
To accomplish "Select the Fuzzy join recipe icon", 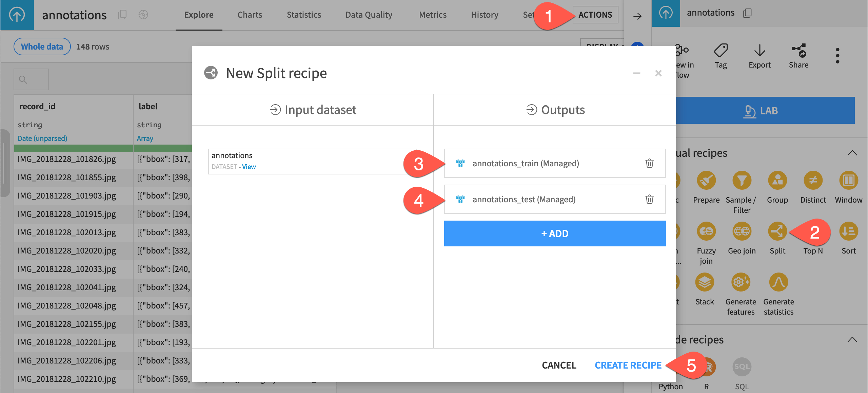I will click(706, 231).
